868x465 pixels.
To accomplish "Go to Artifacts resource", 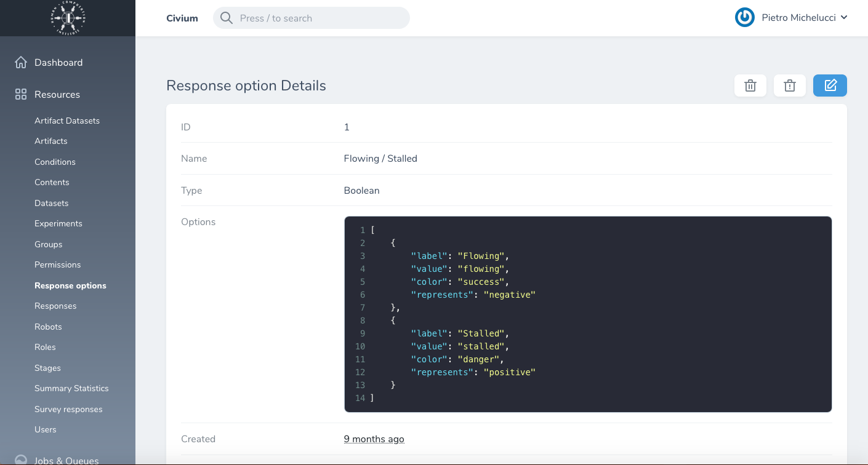I will pos(51,141).
